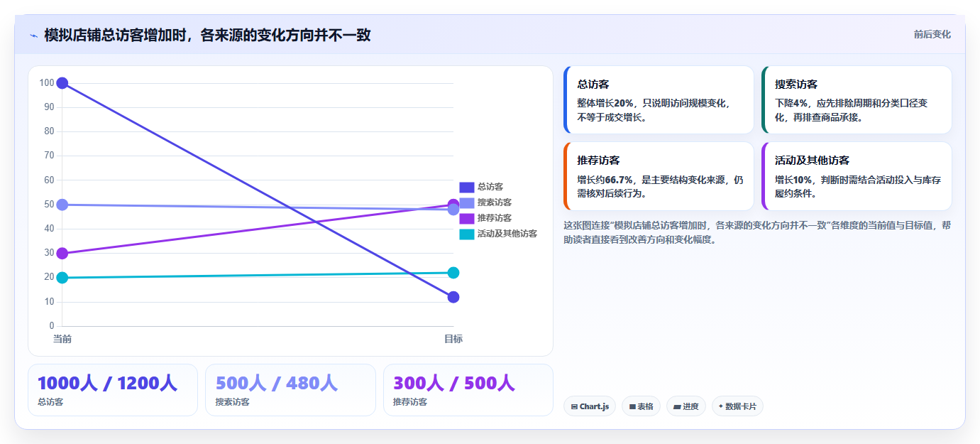Click the 总访客 target point at 12
This screenshot has width=980, height=444.
(453, 297)
